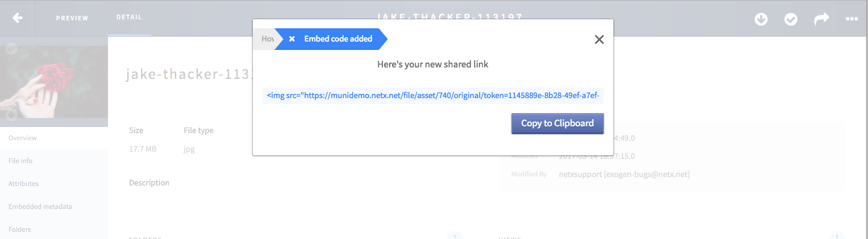868x239 pixels.
Task: Click the gray 'Hov' breadcrumb step
Action: click(265, 39)
